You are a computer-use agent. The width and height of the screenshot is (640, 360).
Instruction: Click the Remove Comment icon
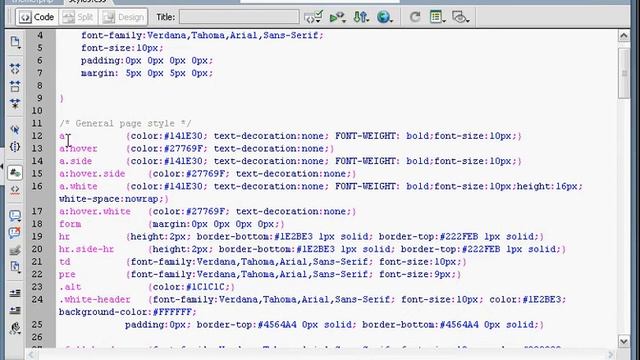[15, 233]
